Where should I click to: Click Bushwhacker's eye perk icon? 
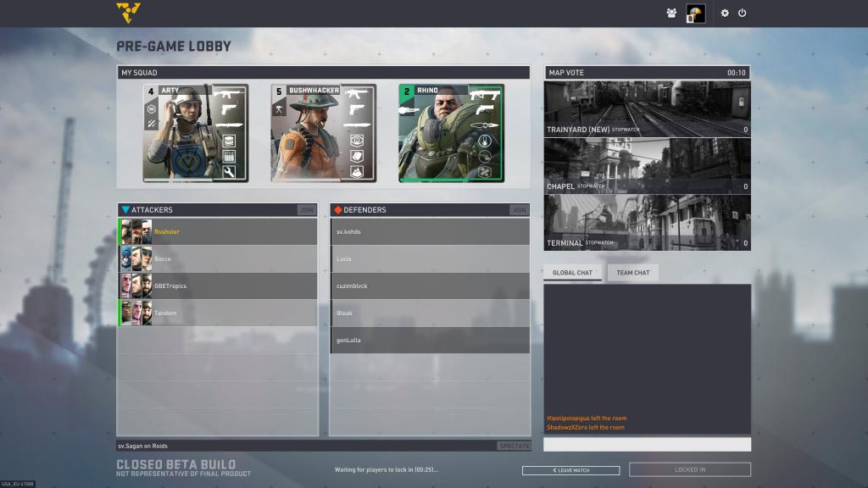[357, 140]
